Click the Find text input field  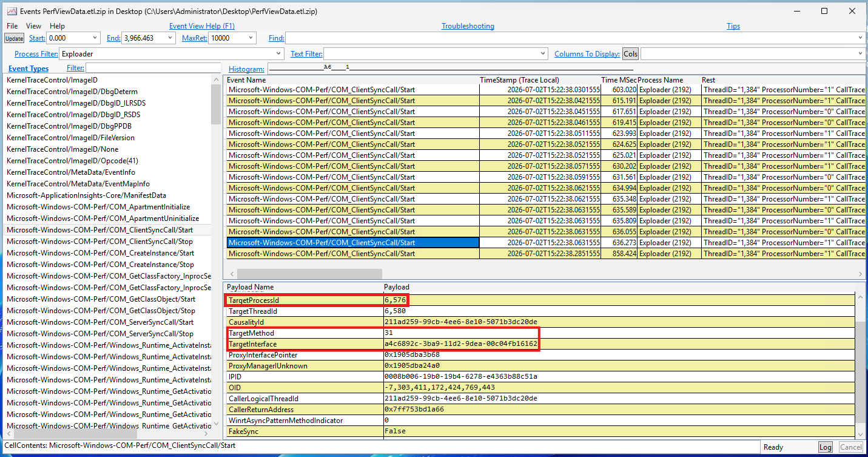571,38
